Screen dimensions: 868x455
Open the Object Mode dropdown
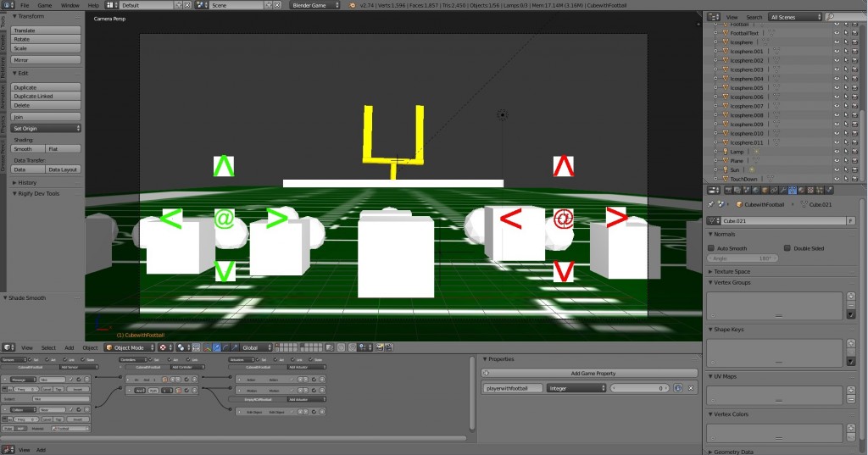click(131, 347)
